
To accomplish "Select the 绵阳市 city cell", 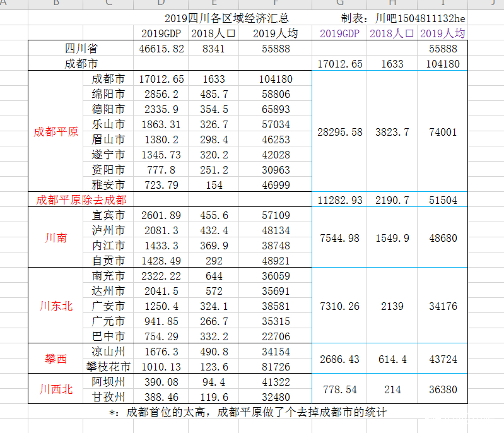I will [x=108, y=94].
